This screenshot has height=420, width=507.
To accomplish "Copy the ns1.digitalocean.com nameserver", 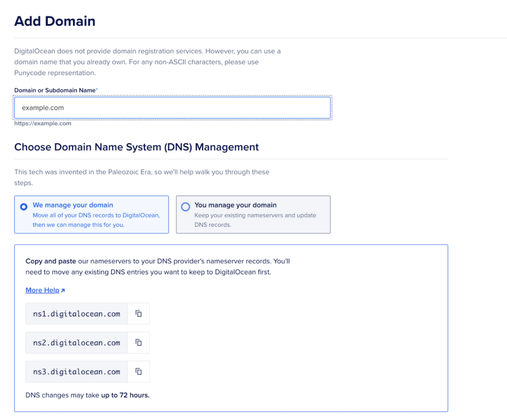I will tap(138, 314).
